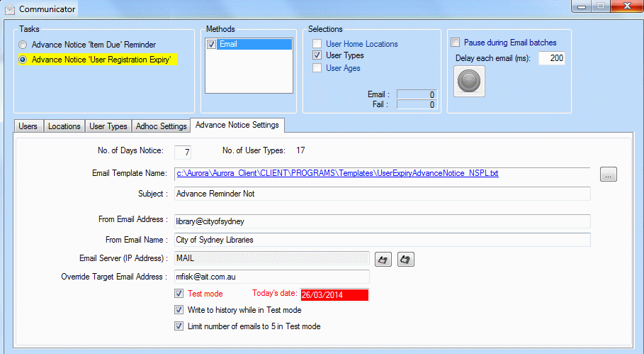
Task: Browse for email template with ellipsis button
Action: coord(609,175)
